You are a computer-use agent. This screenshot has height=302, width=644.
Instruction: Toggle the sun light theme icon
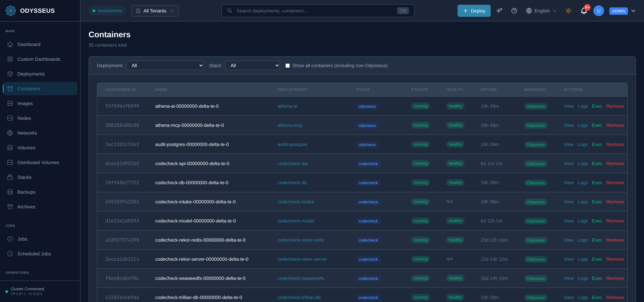click(569, 11)
